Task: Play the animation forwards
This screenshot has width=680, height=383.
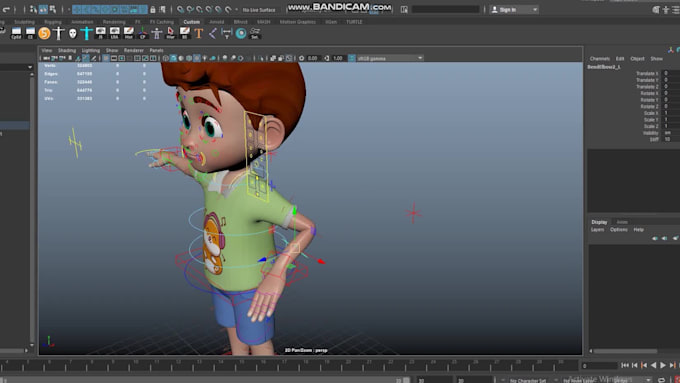Action: (x=663, y=366)
